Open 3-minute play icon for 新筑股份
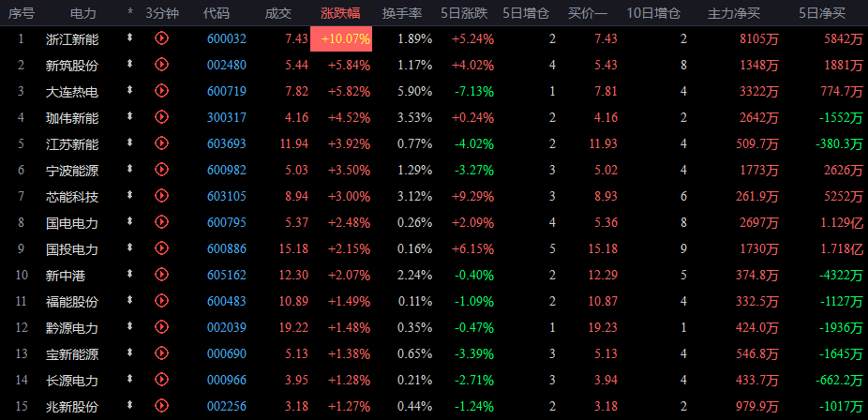 [161, 64]
